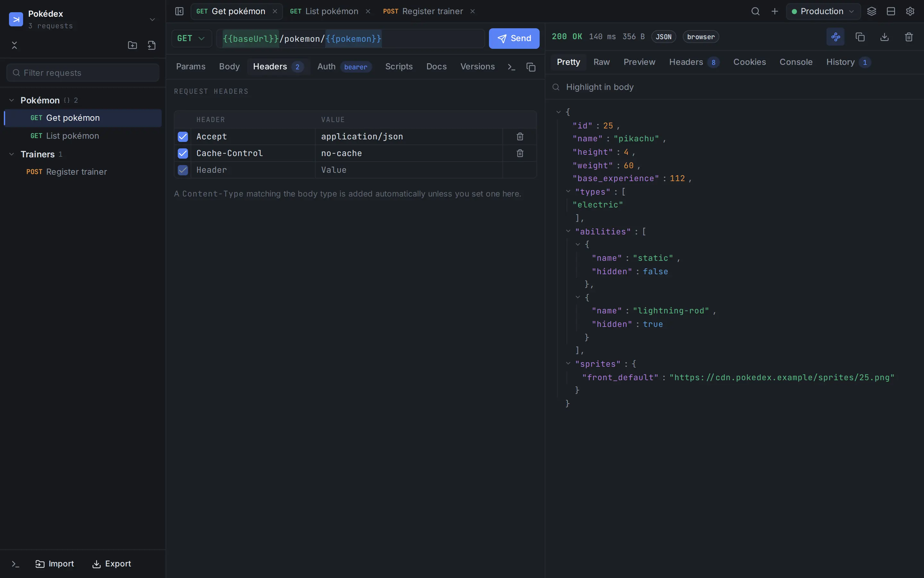Viewport: 924px width, 578px height.
Task: Delete the Cache-Control header row
Action: (x=520, y=153)
